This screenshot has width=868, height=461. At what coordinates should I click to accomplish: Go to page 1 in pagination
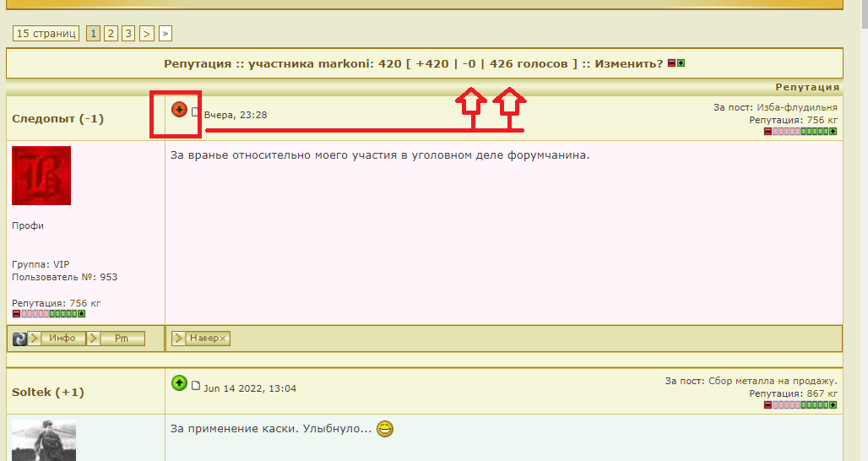coord(94,33)
